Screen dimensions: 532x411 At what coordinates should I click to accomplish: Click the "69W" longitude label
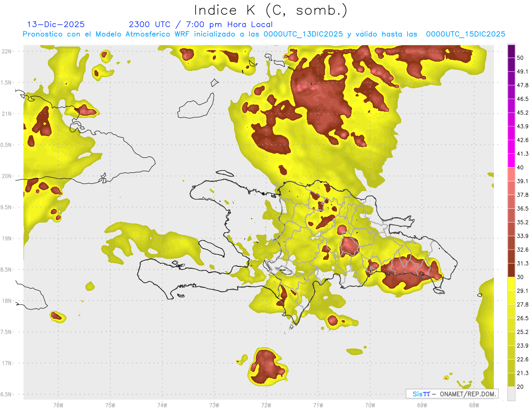coord(422,405)
